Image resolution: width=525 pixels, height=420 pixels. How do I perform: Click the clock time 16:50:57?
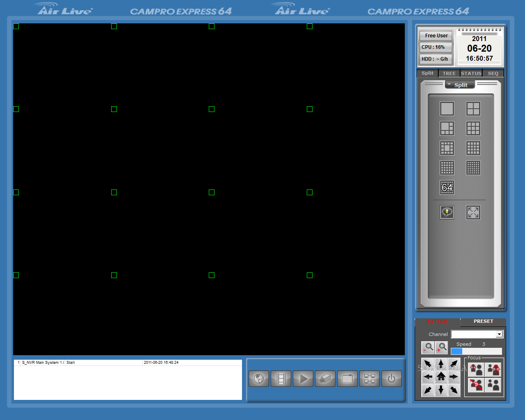coord(479,58)
